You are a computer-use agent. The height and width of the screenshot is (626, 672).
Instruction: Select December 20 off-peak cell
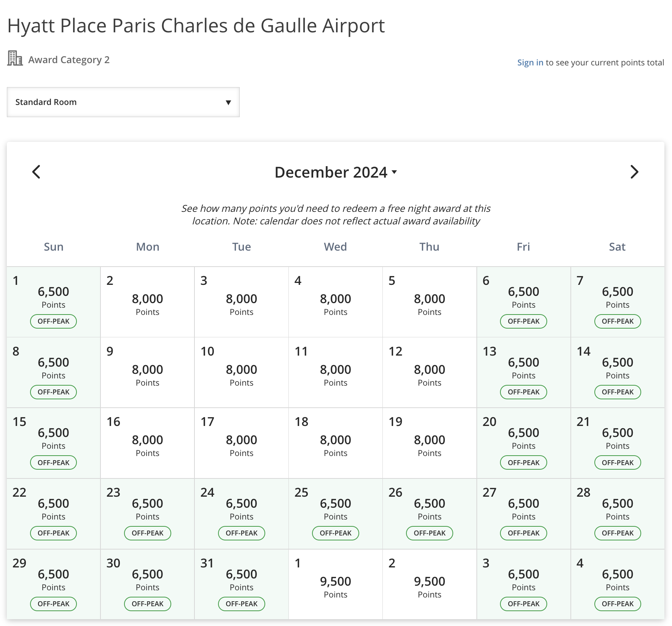coord(524,443)
